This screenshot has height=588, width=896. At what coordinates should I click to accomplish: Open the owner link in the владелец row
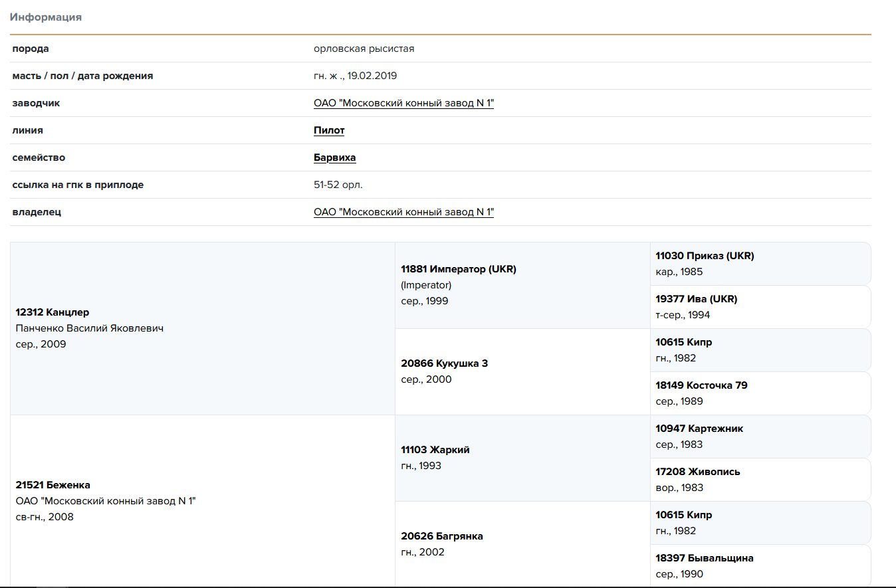point(403,212)
